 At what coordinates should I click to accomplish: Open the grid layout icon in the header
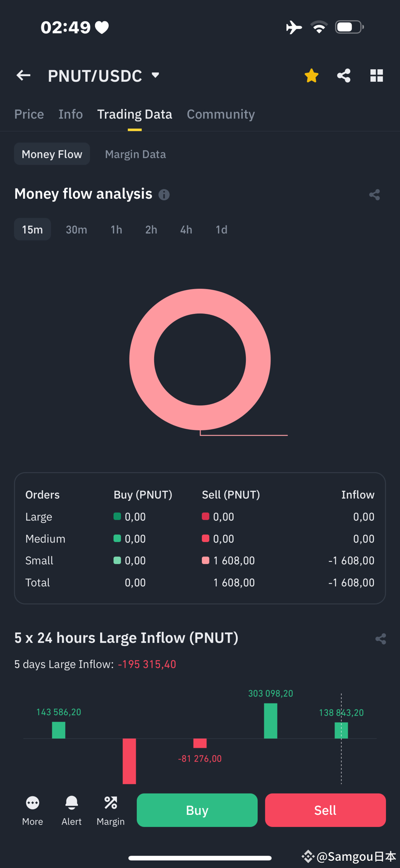(x=376, y=75)
